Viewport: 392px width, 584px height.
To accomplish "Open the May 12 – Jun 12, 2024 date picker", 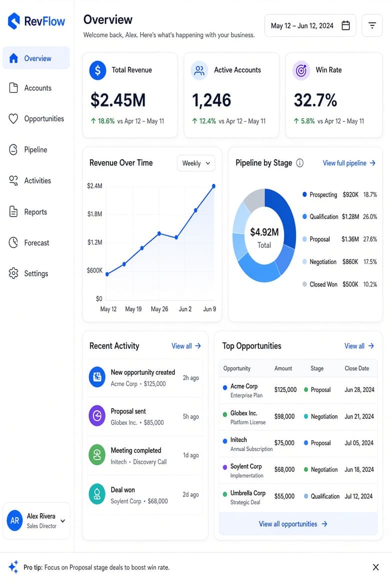I will click(x=310, y=25).
